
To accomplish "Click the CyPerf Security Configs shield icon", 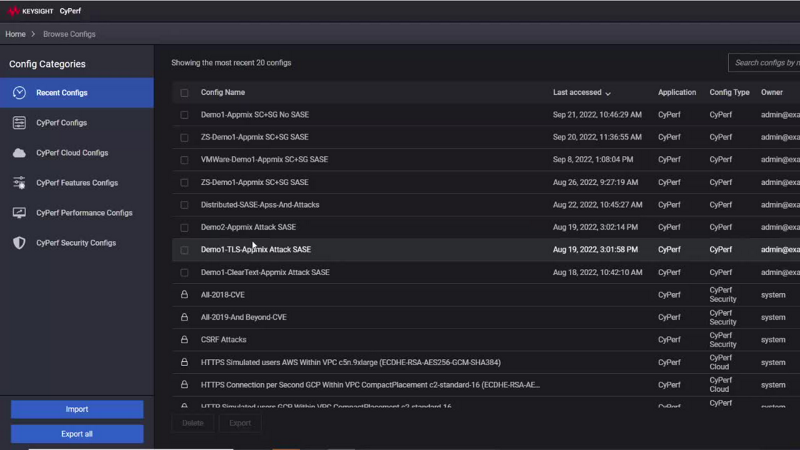I will pyautogui.click(x=19, y=243).
